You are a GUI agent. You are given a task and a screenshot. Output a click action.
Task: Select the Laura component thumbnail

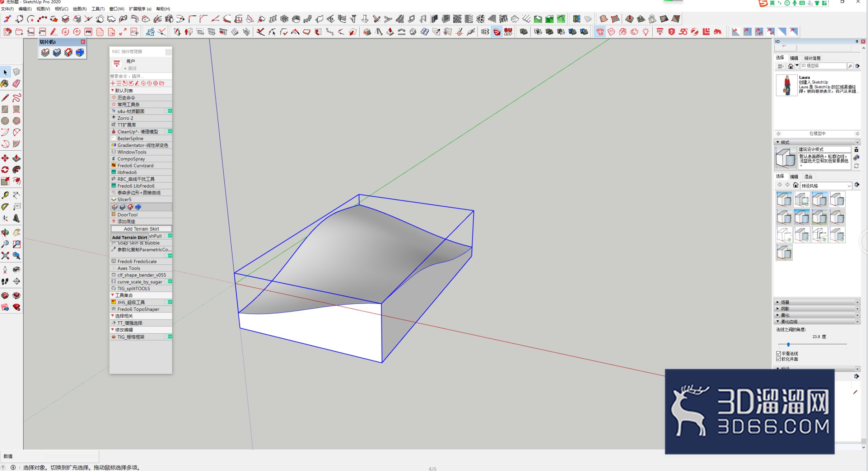pos(787,85)
